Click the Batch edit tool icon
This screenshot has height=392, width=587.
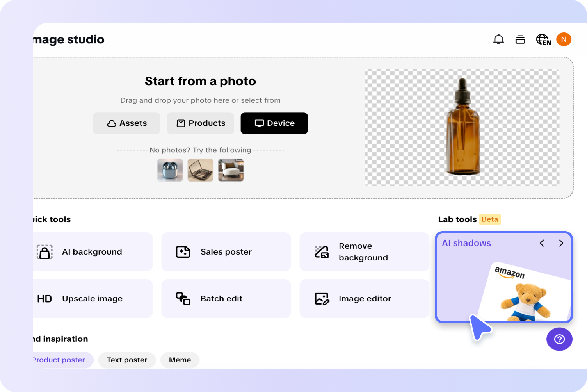pos(183,299)
